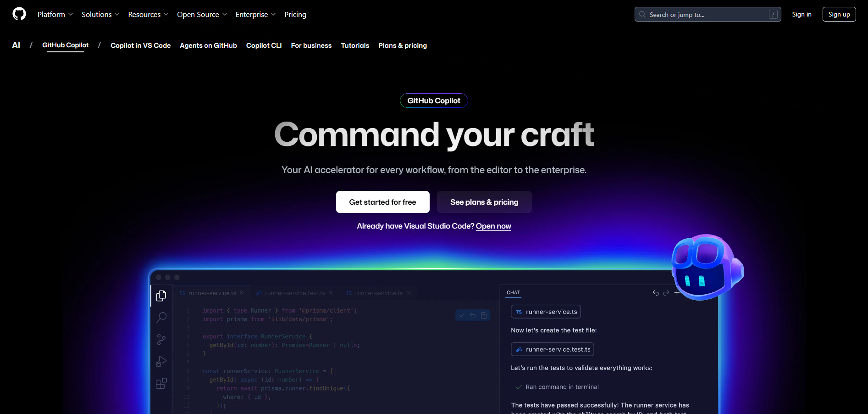The image size is (868, 414).
Task: Click the search magnifier icon in search box
Action: pyautogui.click(x=642, y=14)
